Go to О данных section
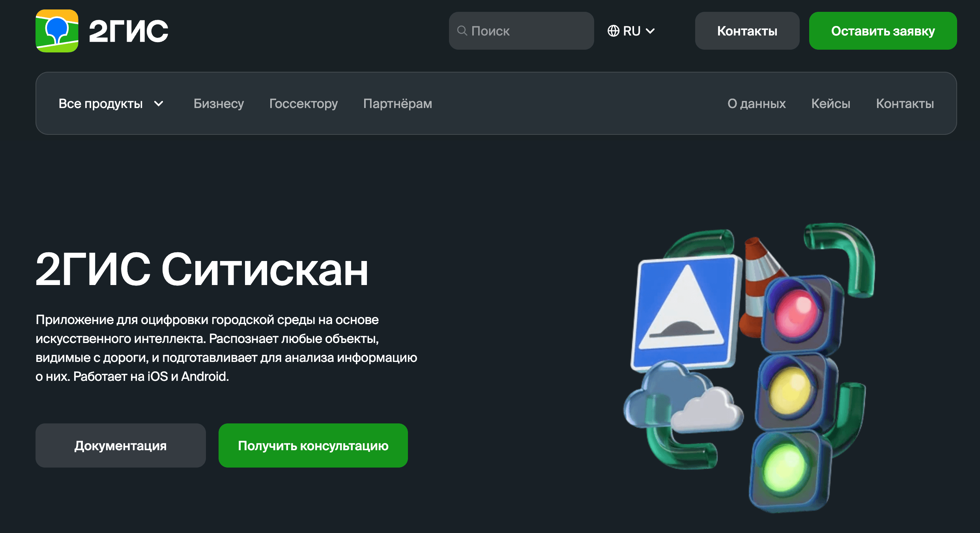980x533 pixels. coord(757,103)
